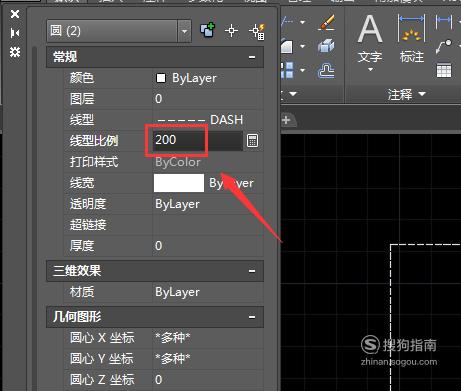Image resolution: width=461 pixels, height=391 pixels.
Task: Click the 3D box icon in the ribbon
Action: pyautogui.click(x=326, y=46)
